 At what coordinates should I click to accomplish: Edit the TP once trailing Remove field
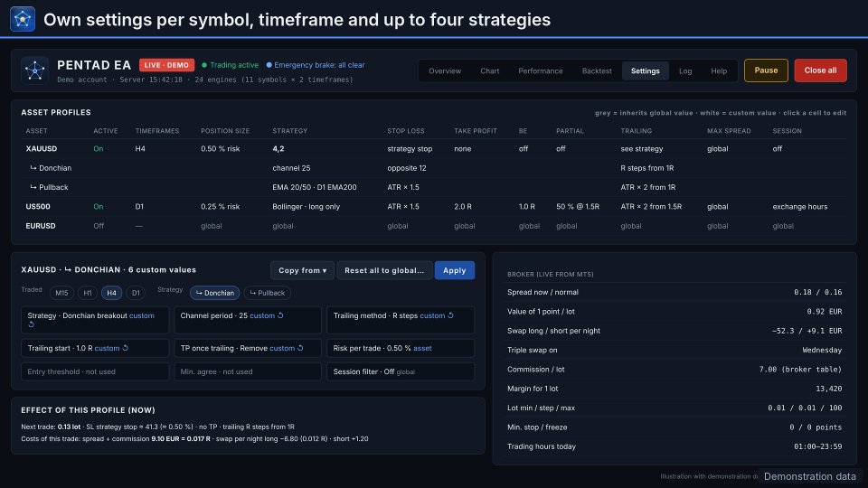248,348
